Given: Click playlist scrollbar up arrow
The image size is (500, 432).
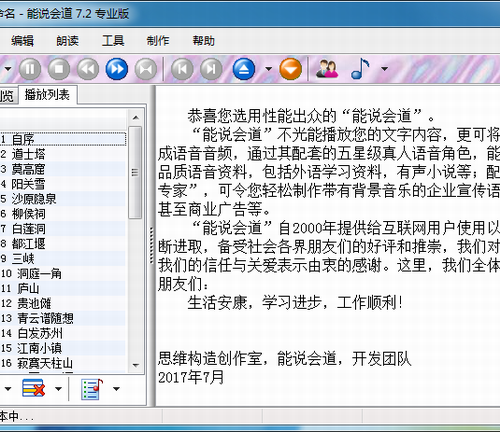Looking at the screenshot, I should pos(135,118).
